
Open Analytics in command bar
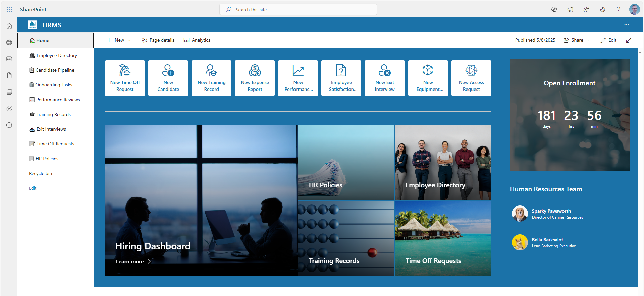197,40
